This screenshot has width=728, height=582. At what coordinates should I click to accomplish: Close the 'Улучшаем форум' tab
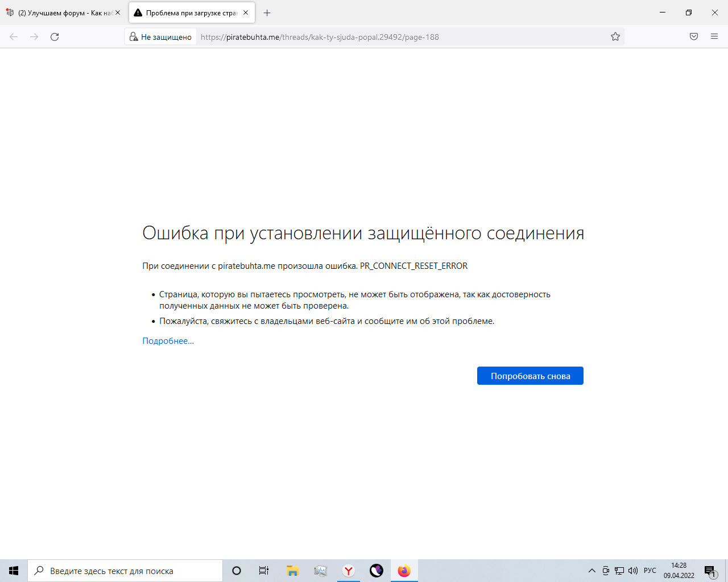tap(118, 13)
